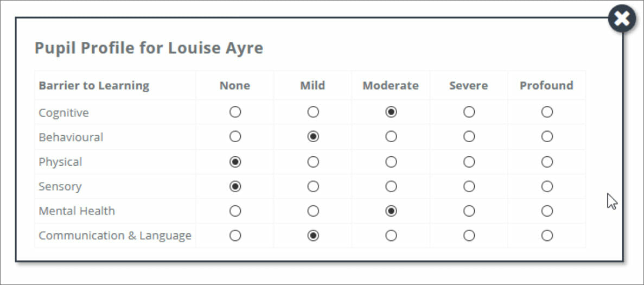Image resolution: width=644 pixels, height=285 pixels.
Task: Choose Mild for Mental Health
Action: pyautogui.click(x=313, y=211)
